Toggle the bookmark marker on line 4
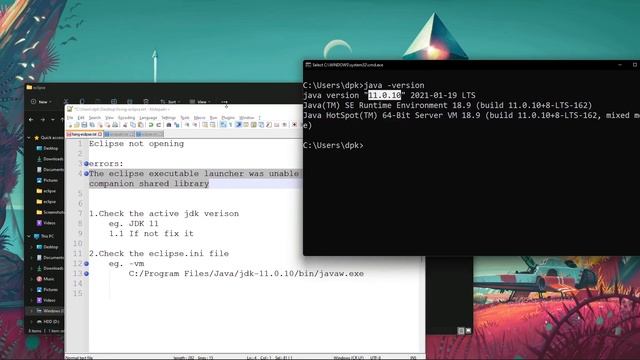 pyautogui.click(x=86, y=173)
